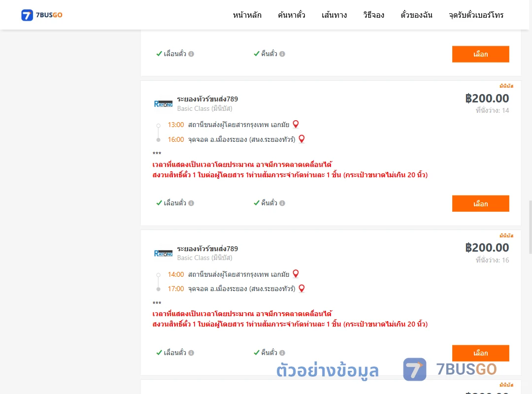Click เลื่อนตั๋ว info icon in 14:00 trip

(191, 353)
